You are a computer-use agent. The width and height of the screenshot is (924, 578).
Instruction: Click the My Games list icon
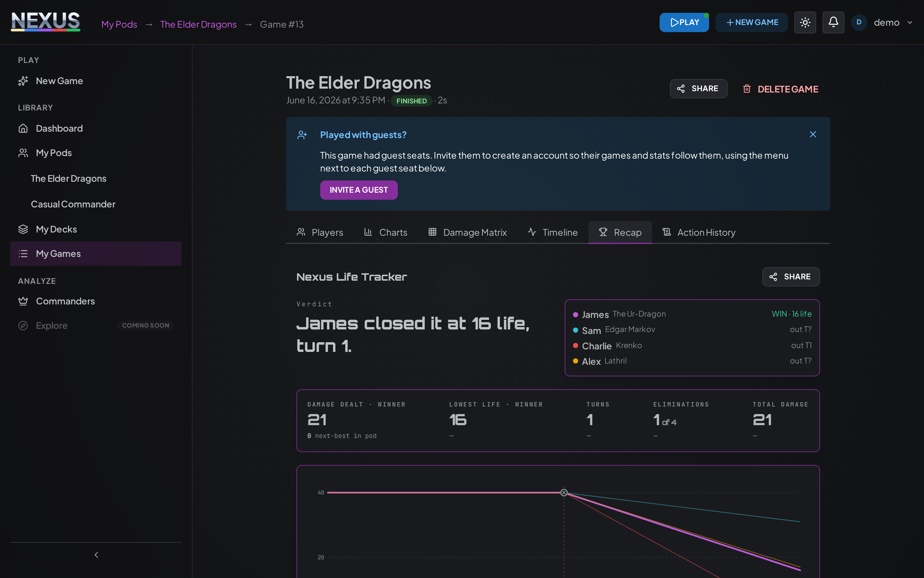23,254
